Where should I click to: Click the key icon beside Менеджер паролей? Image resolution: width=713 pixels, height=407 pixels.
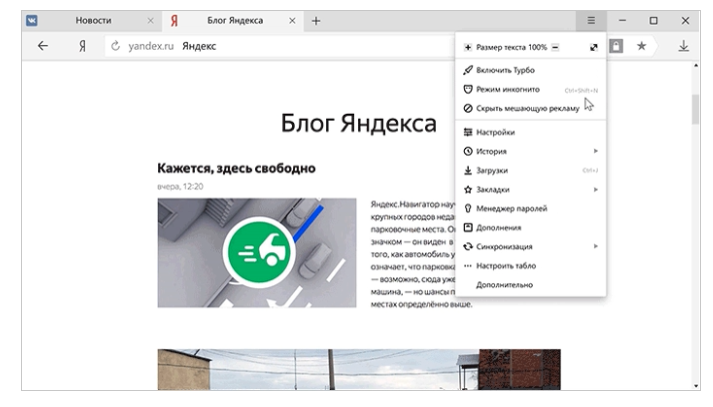pyautogui.click(x=468, y=209)
